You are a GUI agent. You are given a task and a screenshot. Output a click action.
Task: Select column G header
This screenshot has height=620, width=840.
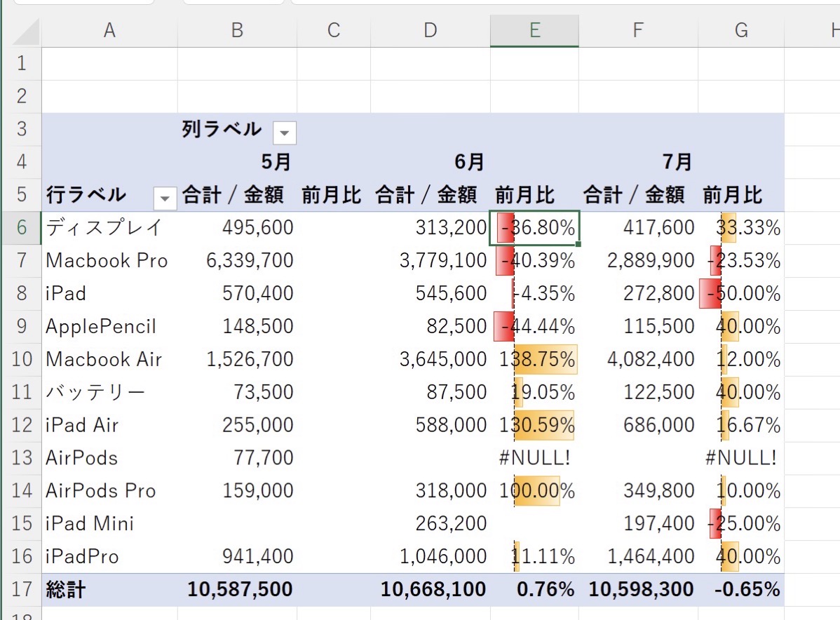pos(741,31)
